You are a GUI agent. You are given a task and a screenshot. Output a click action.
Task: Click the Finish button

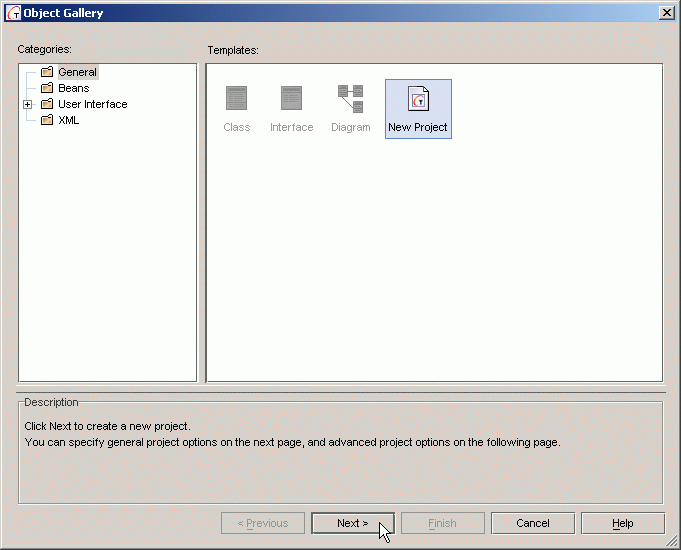pyautogui.click(x=442, y=523)
